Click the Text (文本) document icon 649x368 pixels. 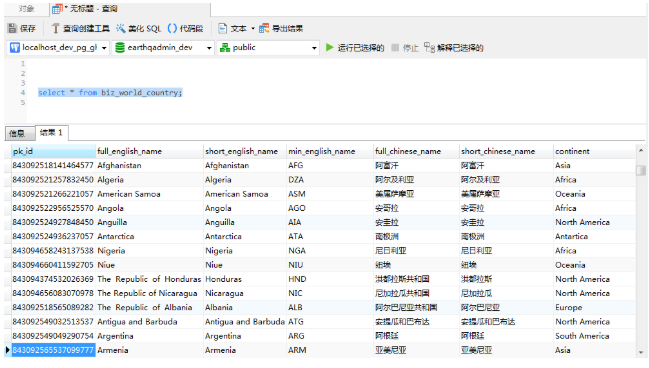[222, 29]
